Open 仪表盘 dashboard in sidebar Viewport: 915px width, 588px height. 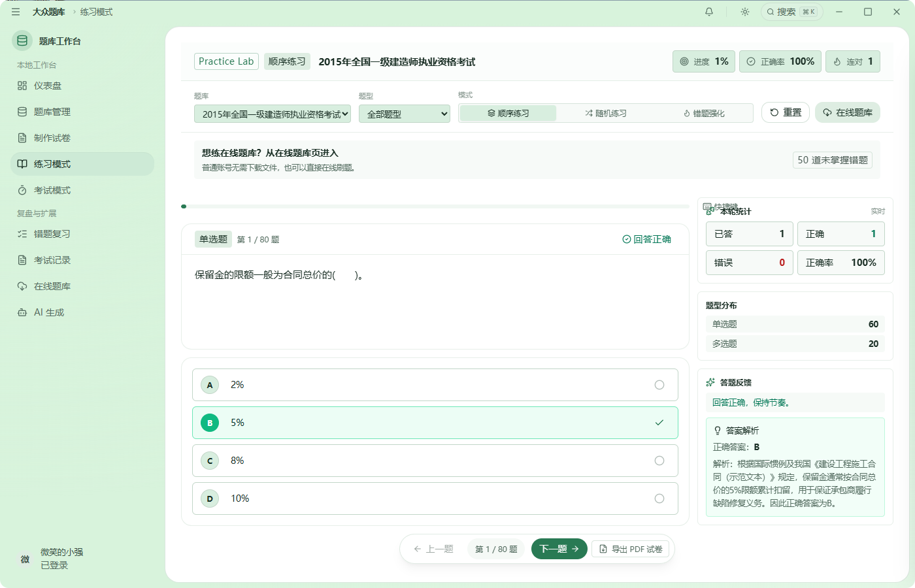[82, 86]
